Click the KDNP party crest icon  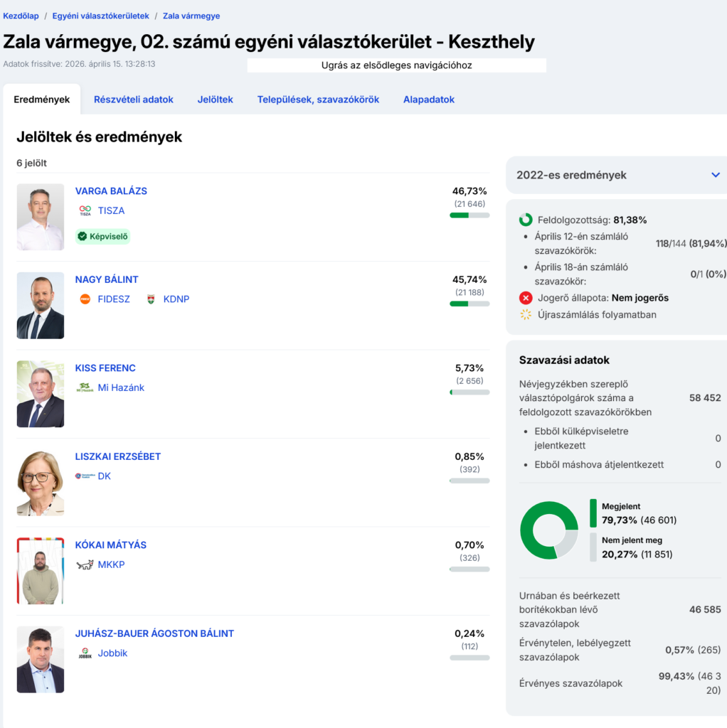pyautogui.click(x=151, y=299)
